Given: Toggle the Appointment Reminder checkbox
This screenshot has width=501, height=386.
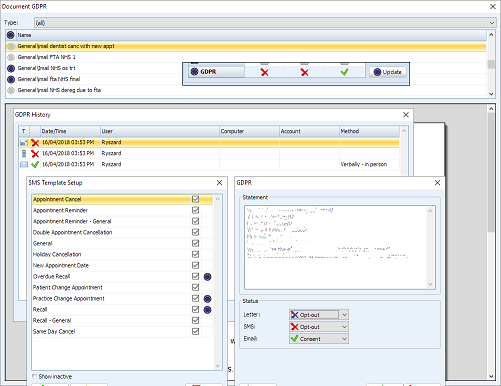Looking at the screenshot, I should (x=195, y=210).
